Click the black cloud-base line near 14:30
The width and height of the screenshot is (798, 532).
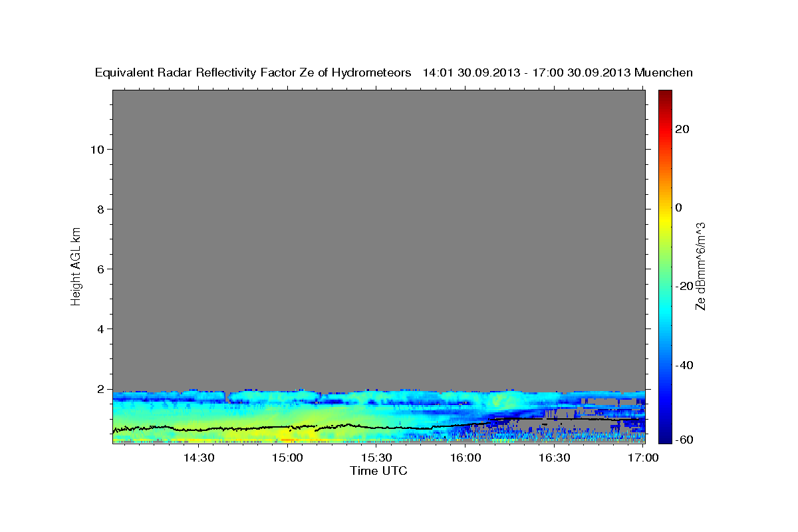tap(198, 429)
